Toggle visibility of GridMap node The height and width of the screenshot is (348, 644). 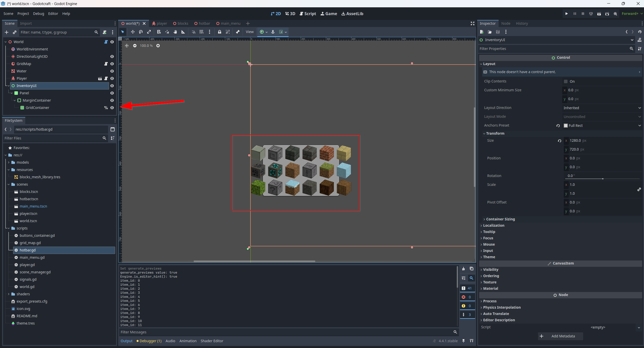(112, 64)
